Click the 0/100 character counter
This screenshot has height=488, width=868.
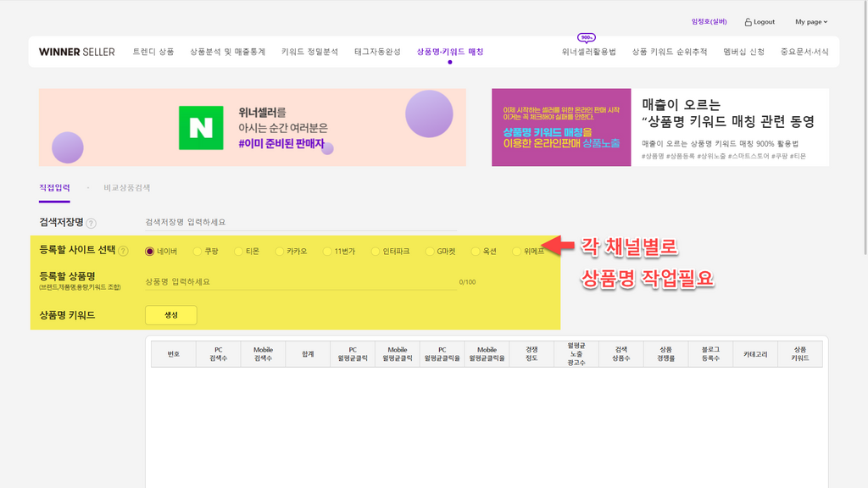pos(467,282)
